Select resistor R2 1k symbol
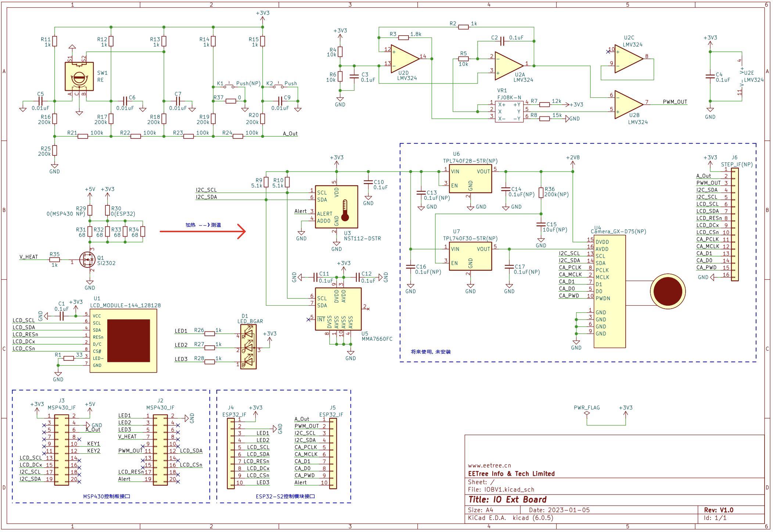773x532 pixels. click(463, 27)
